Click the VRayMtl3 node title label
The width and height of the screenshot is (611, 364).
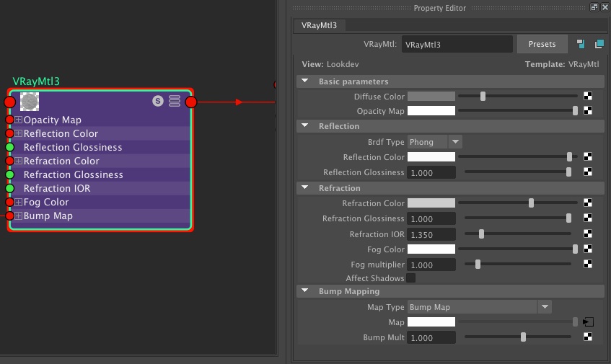coord(36,81)
